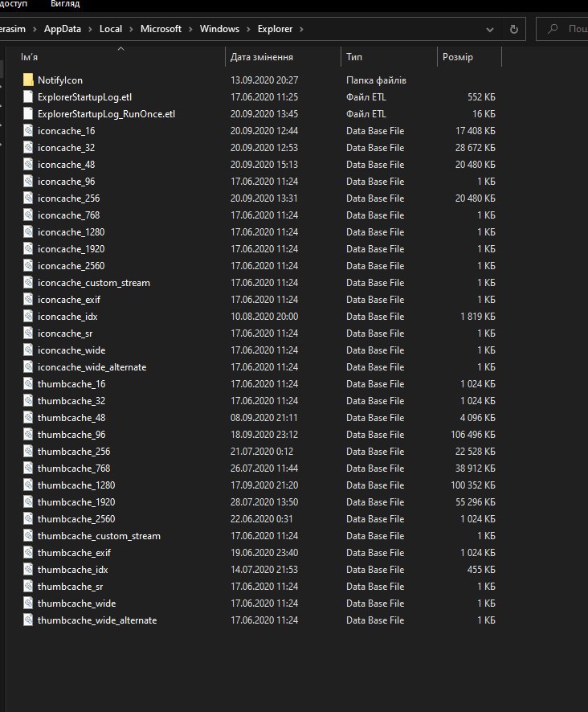The width and height of the screenshot is (588, 712).
Task: Open the address bar history dropdown
Action: click(x=489, y=30)
